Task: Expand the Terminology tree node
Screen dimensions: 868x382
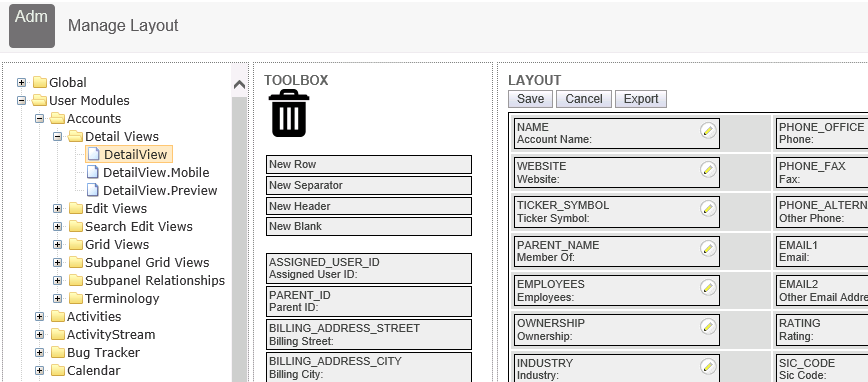Action: click(58, 298)
